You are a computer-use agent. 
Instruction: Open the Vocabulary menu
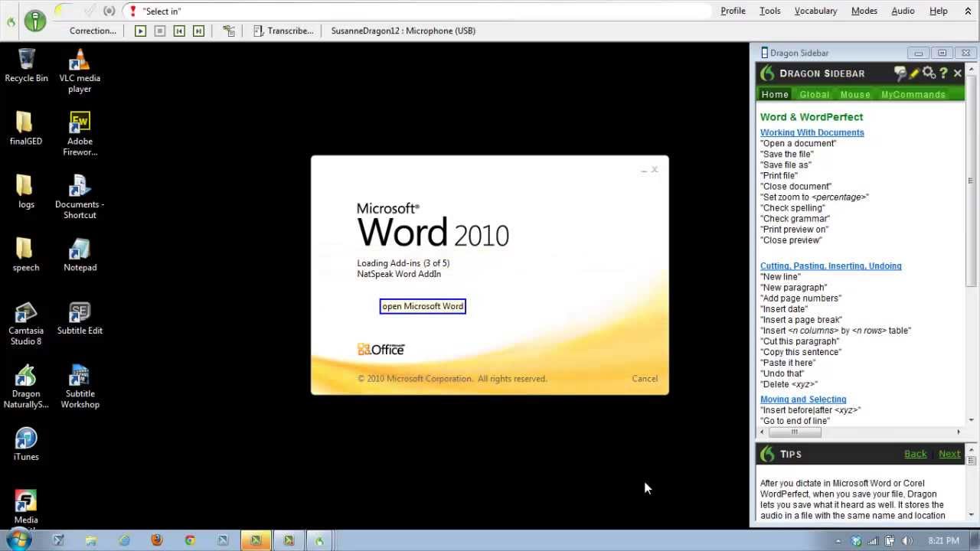click(x=815, y=11)
